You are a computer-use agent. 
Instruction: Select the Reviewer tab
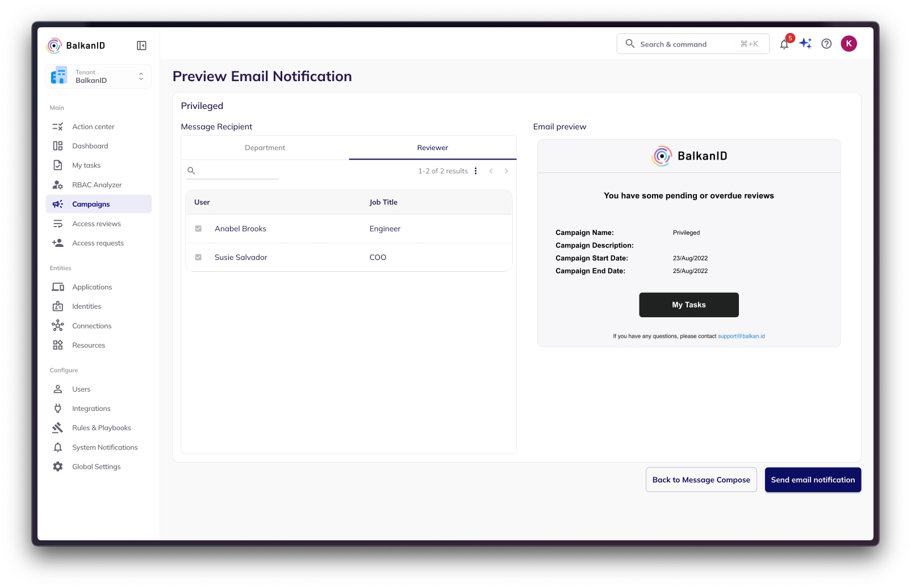coord(432,148)
